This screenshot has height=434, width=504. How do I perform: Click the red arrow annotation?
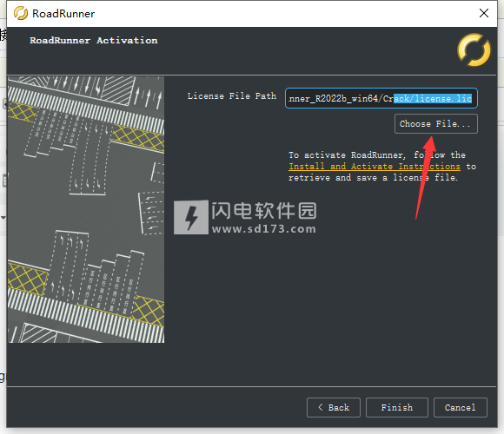[426, 177]
